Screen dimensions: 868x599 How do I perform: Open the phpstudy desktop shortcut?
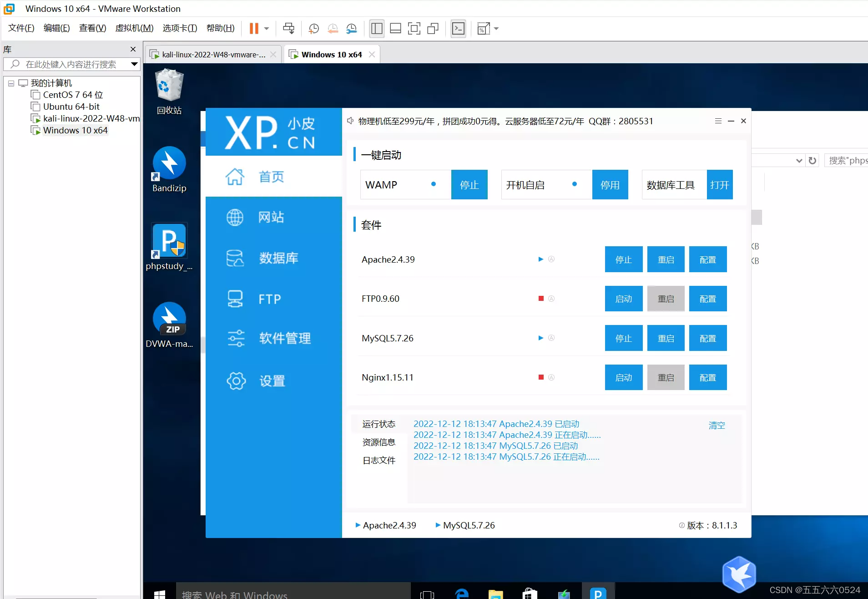coord(169,247)
